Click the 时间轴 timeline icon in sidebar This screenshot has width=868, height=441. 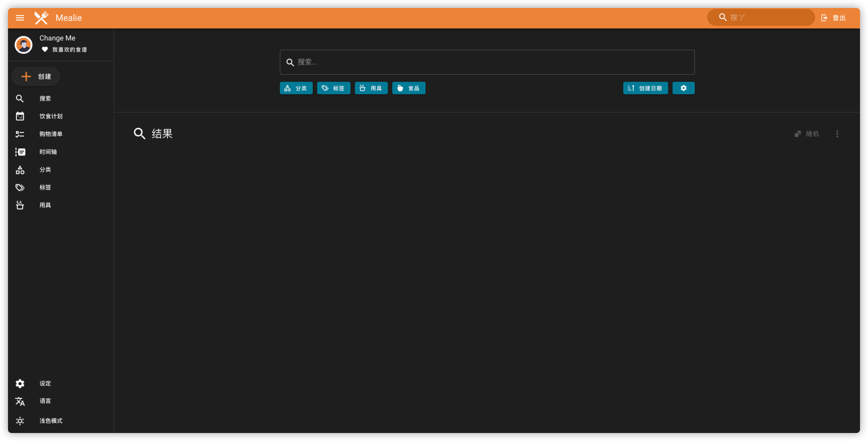[x=20, y=152]
